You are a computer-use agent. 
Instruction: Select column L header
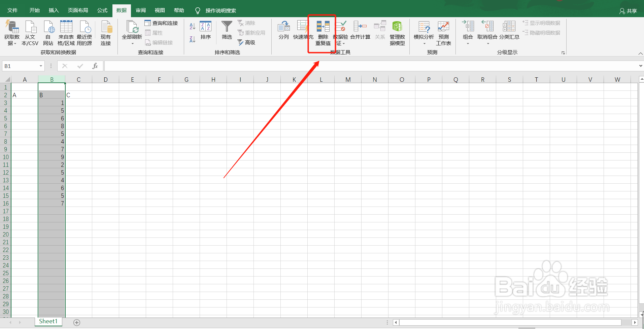321,79
